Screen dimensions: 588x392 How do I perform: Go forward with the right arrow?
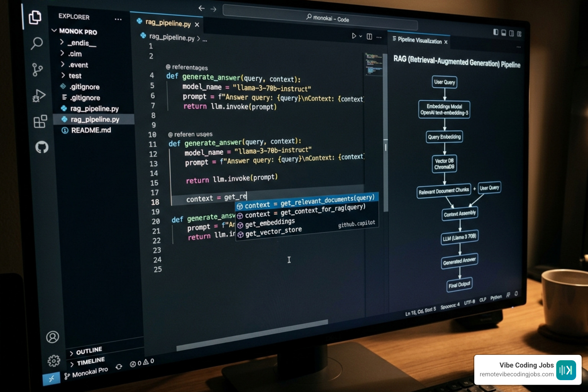(x=214, y=9)
